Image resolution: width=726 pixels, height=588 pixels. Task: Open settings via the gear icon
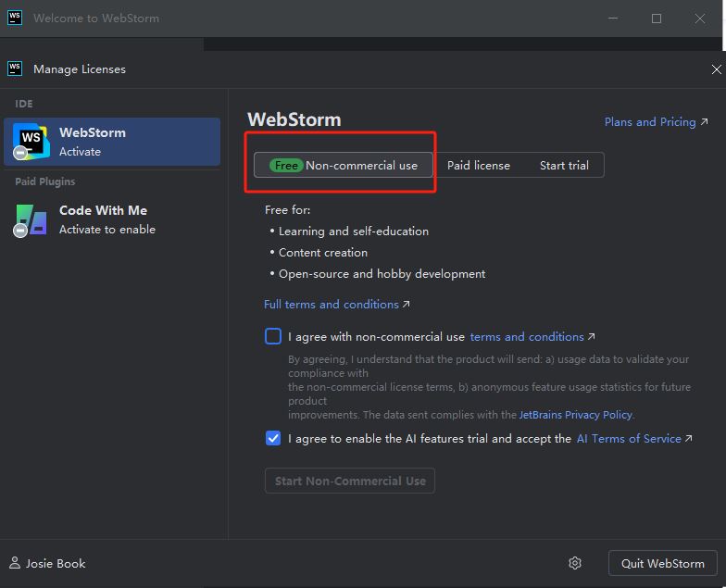tap(575, 563)
